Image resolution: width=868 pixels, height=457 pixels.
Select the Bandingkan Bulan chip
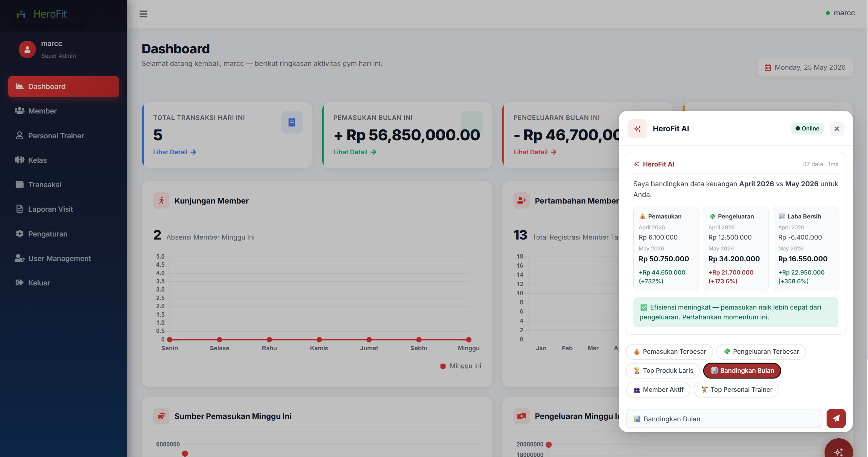click(x=742, y=370)
